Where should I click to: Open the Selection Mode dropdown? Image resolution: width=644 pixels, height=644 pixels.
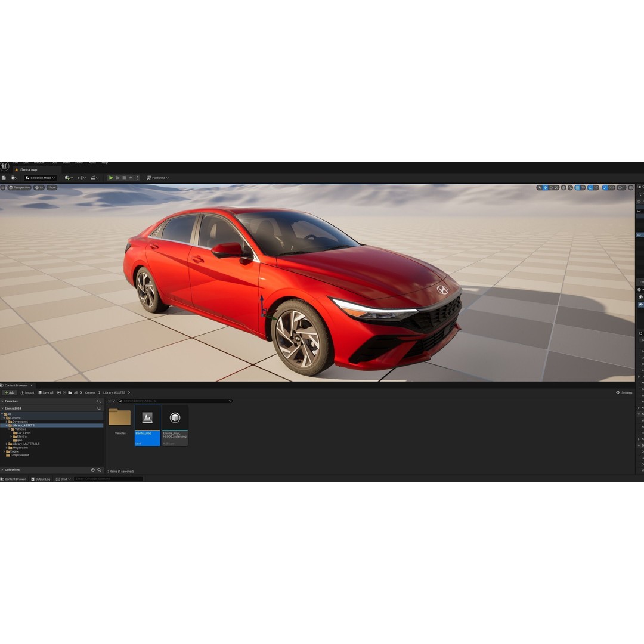(39, 178)
